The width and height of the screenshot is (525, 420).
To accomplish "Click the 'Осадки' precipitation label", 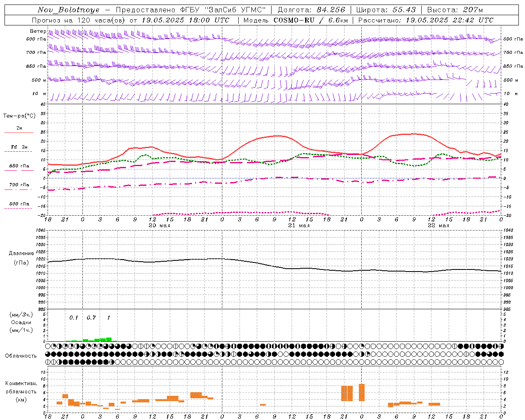I will tap(21, 322).
